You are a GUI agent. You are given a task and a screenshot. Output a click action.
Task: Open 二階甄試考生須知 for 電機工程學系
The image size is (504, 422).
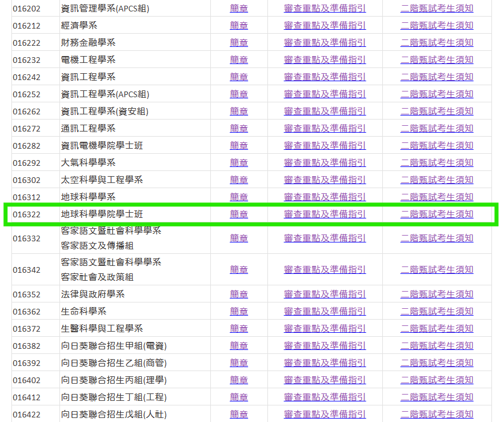point(437,60)
